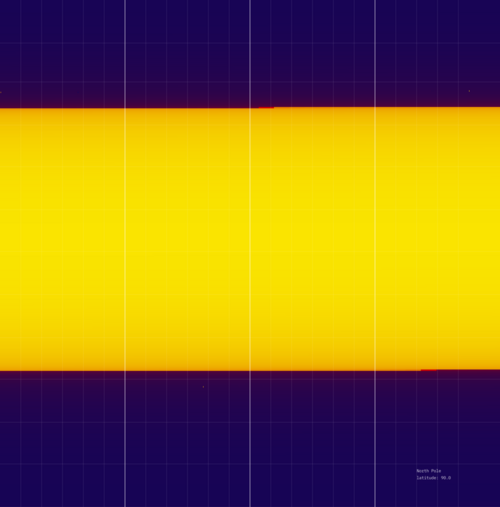Click the red marker on band's upper edge
Image resolution: width=500 pixels, height=507 pixels.
click(266, 107)
